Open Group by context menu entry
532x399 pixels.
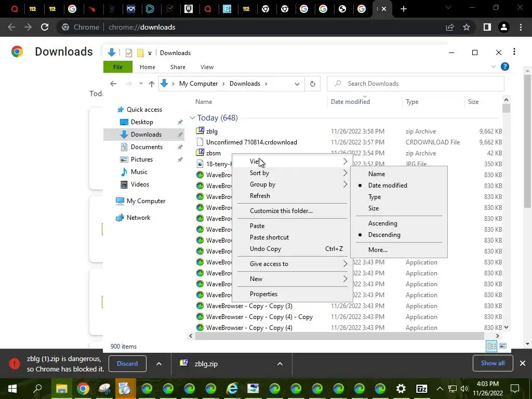pyautogui.click(x=292, y=184)
